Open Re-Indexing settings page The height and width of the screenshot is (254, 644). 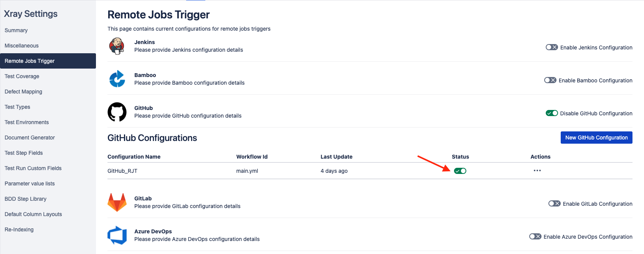19,229
